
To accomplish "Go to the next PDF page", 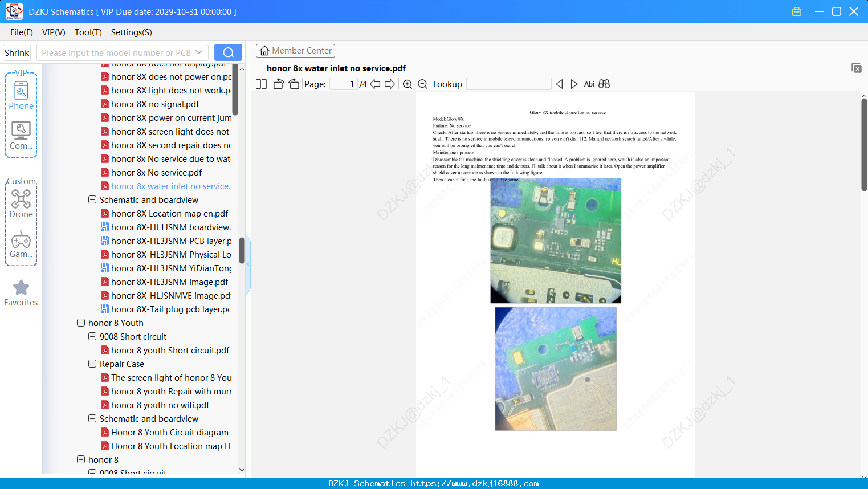I will tap(390, 84).
